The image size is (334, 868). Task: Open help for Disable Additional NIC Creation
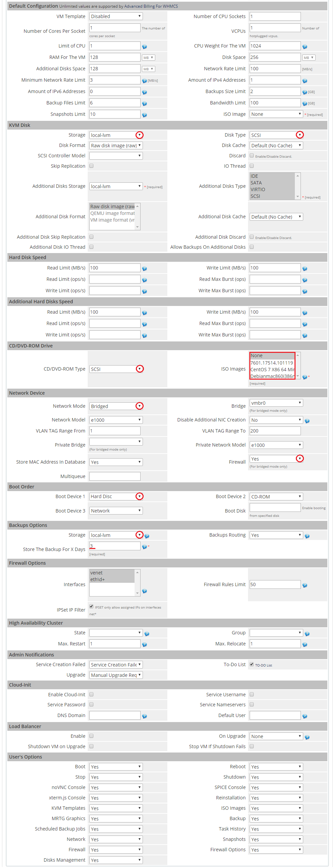click(x=307, y=421)
